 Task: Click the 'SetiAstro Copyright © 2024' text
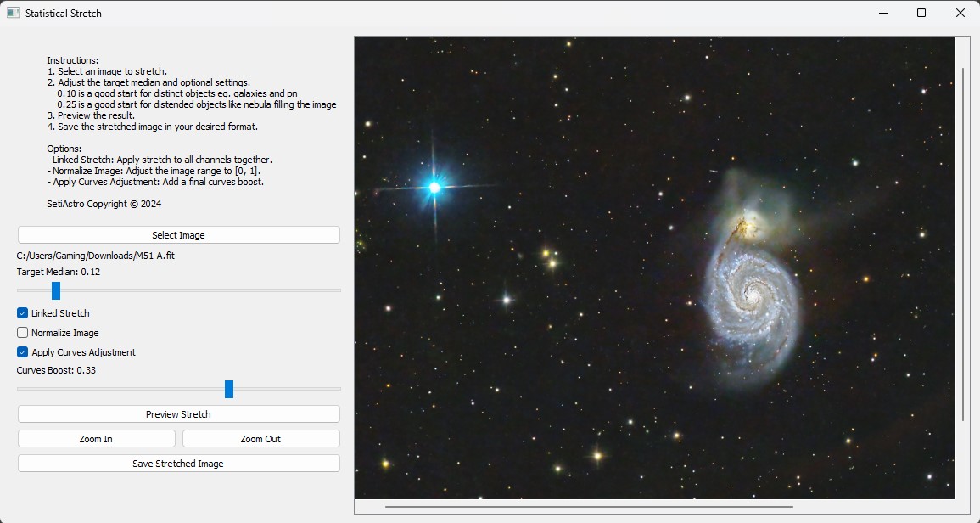104,204
